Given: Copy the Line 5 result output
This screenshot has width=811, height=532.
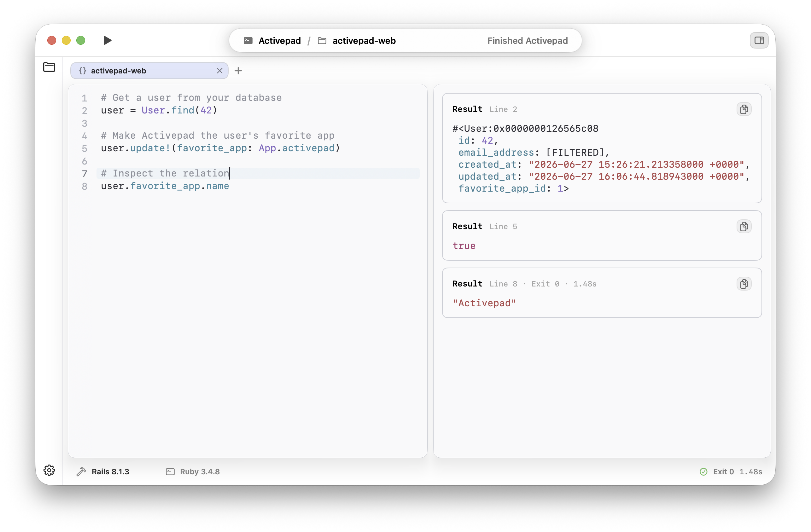Looking at the screenshot, I should point(744,226).
